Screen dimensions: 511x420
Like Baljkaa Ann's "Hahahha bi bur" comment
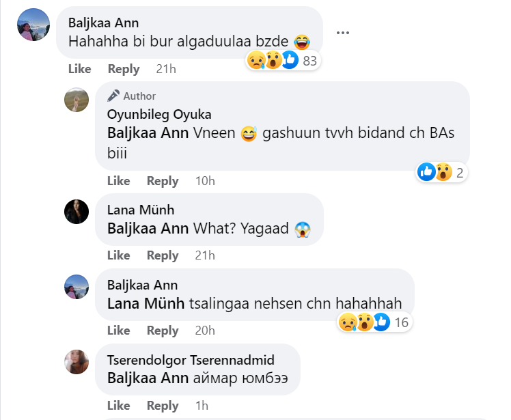80,69
